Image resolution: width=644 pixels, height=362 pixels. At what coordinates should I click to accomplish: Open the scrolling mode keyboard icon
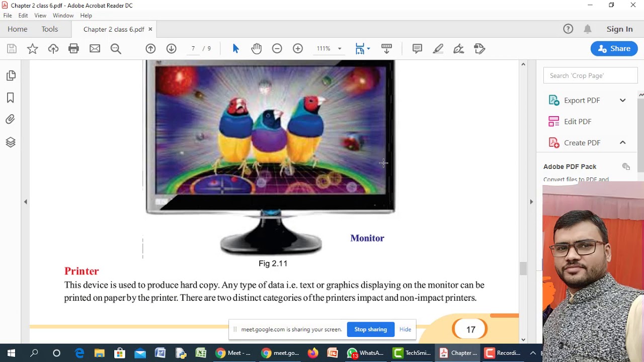(386, 49)
